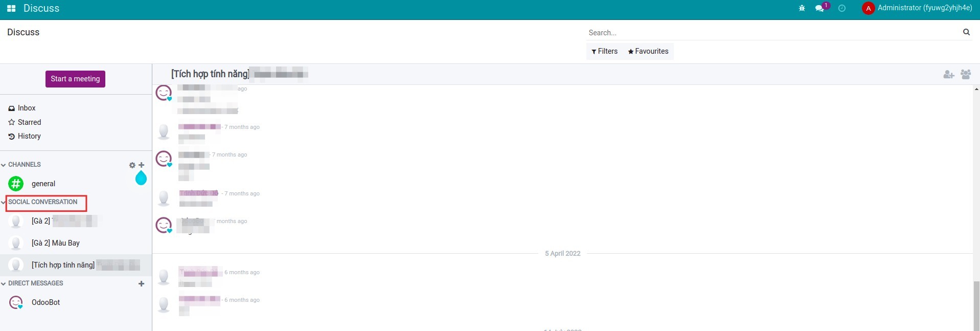Click the invite people icon
Screen dimensions: 980x331
[949, 75]
